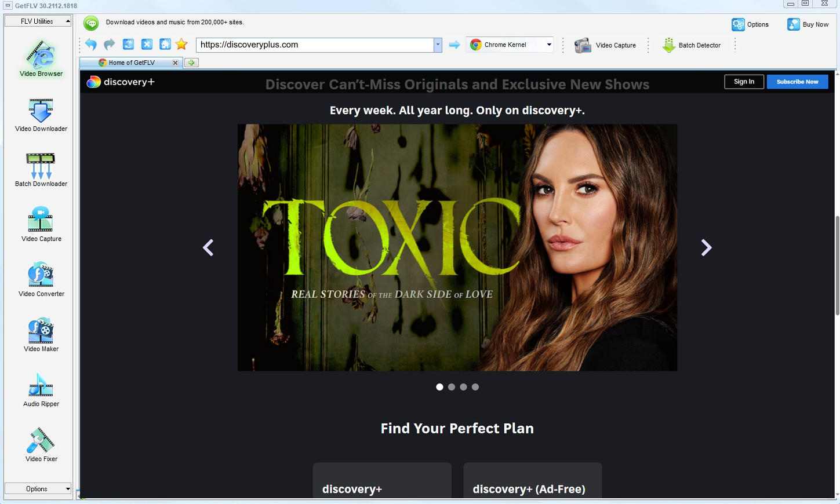Open the Audio Ripper tool
840x504 pixels.
(41, 389)
